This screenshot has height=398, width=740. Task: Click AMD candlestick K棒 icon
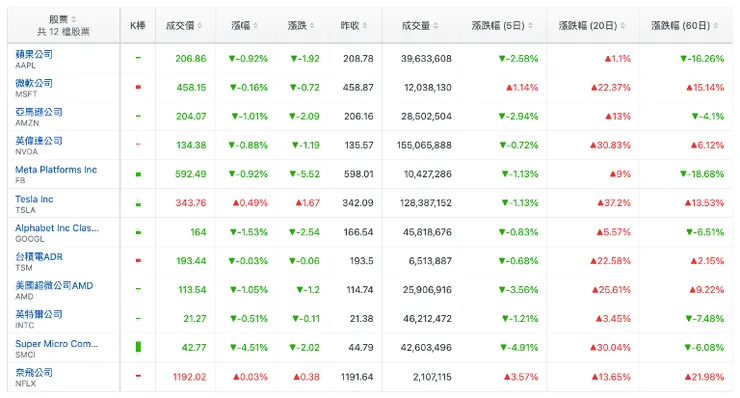tap(138, 289)
